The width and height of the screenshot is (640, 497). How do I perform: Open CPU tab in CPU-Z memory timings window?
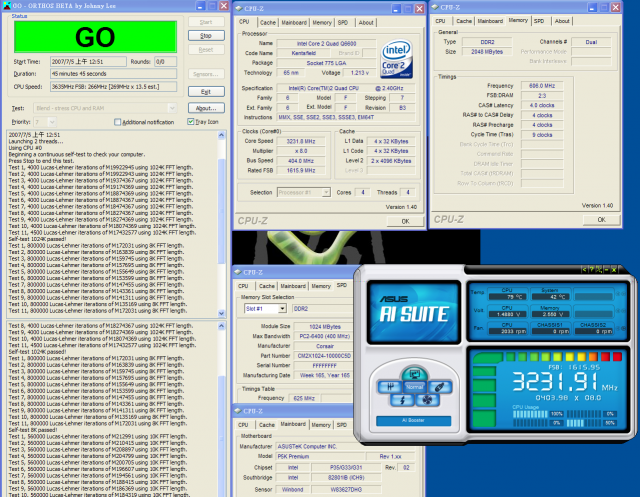click(x=440, y=21)
